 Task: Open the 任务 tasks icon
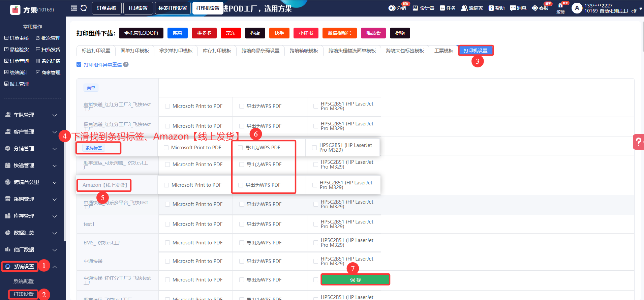pyautogui.click(x=442, y=8)
